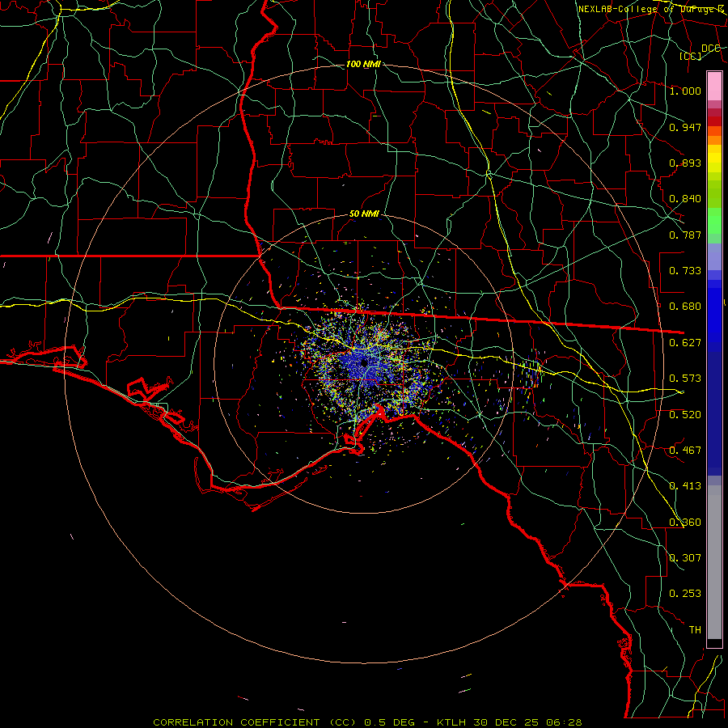Click the NEXLAB-College of DuPage credit text
The image size is (728, 728).
tap(650, 9)
